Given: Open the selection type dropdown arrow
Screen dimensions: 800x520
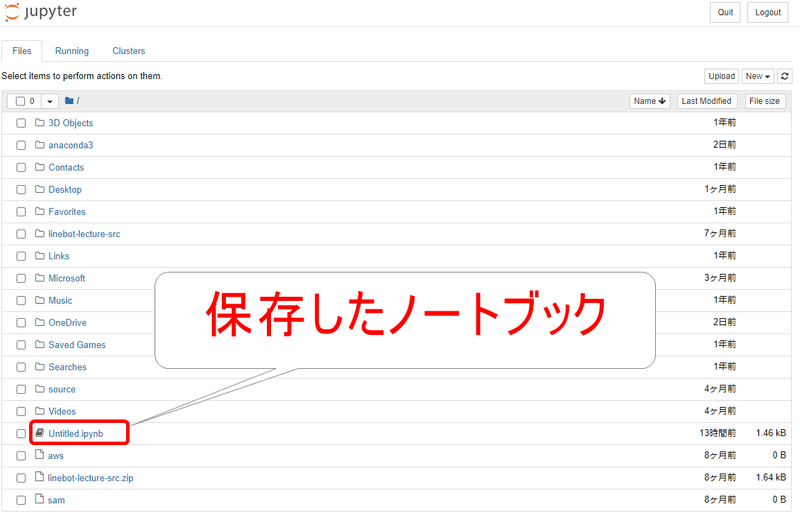Looking at the screenshot, I should point(49,101).
